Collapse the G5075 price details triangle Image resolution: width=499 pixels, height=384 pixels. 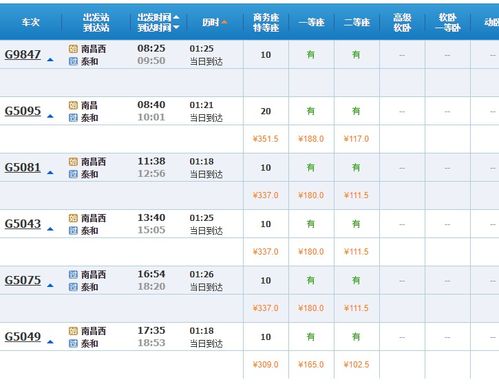coord(50,286)
